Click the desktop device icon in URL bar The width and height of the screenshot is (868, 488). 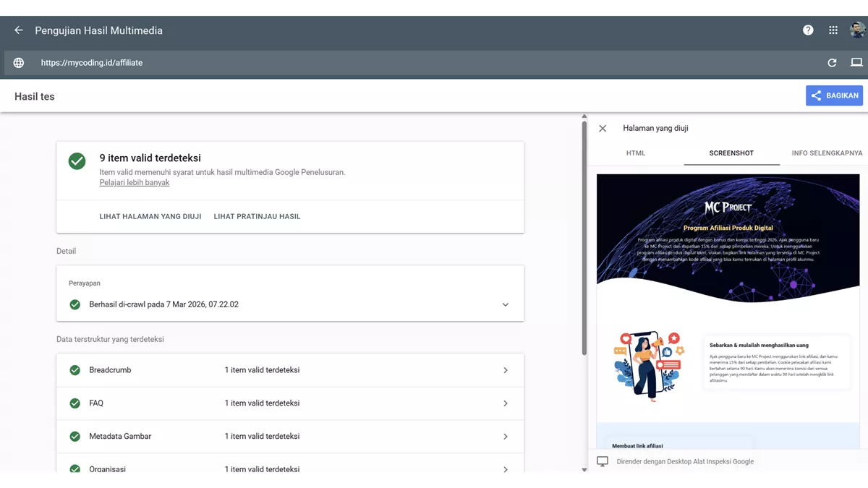click(x=856, y=63)
